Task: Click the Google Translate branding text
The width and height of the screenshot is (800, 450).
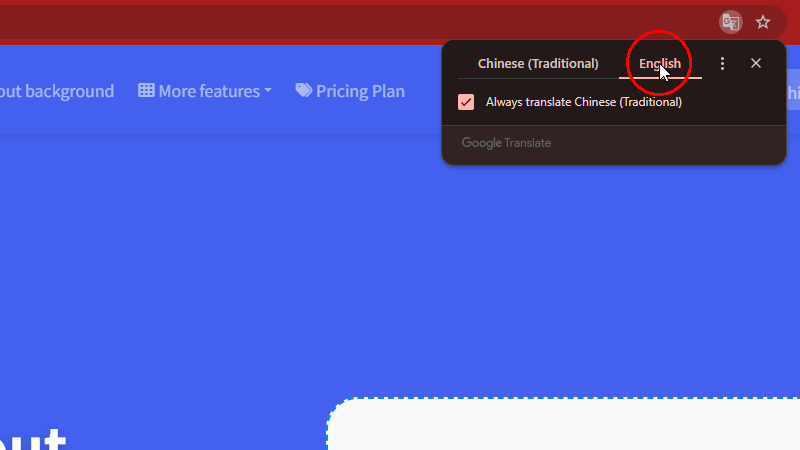Action: 506,143
